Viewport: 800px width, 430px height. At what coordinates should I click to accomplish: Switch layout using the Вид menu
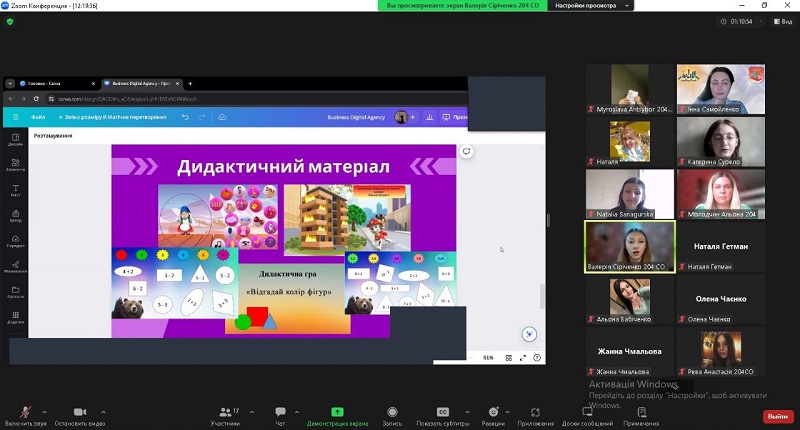pyautogui.click(x=778, y=20)
